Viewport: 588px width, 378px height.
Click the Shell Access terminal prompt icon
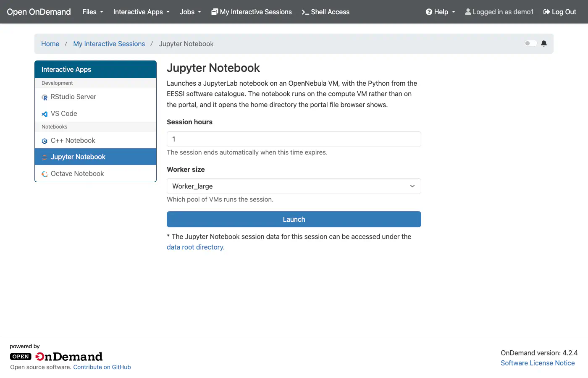tap(305, 12)
